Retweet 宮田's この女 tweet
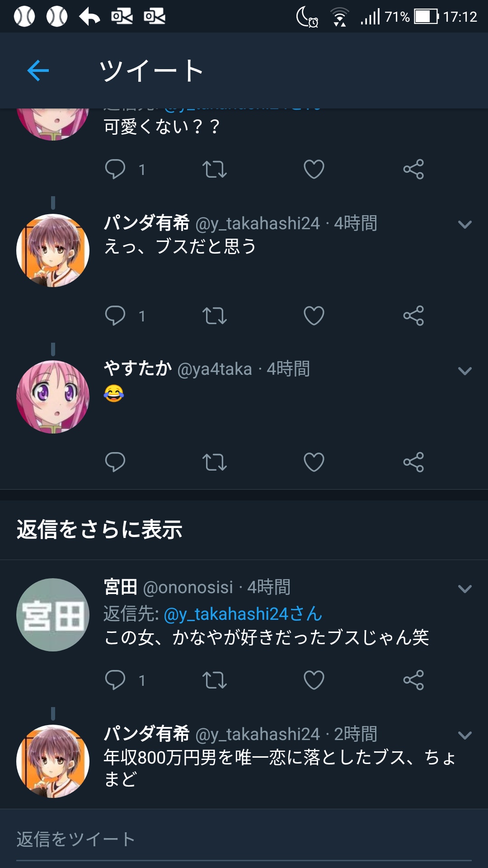Screen dimensions: 488x868 click(215, 680)
